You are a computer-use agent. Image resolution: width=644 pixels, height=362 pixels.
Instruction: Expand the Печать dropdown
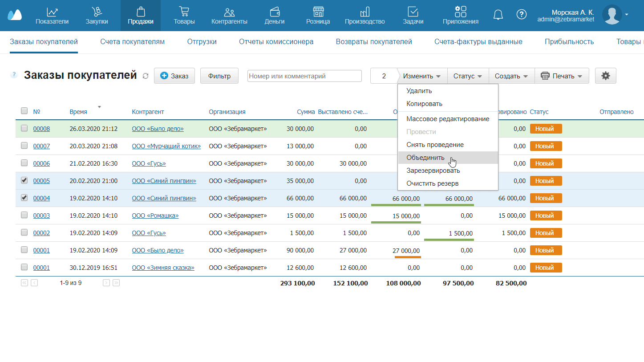pos(561,76)
